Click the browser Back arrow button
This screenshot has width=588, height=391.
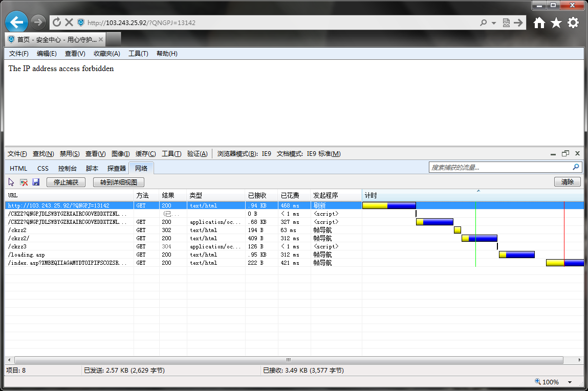pyautogui.click(x=16, y=22)
